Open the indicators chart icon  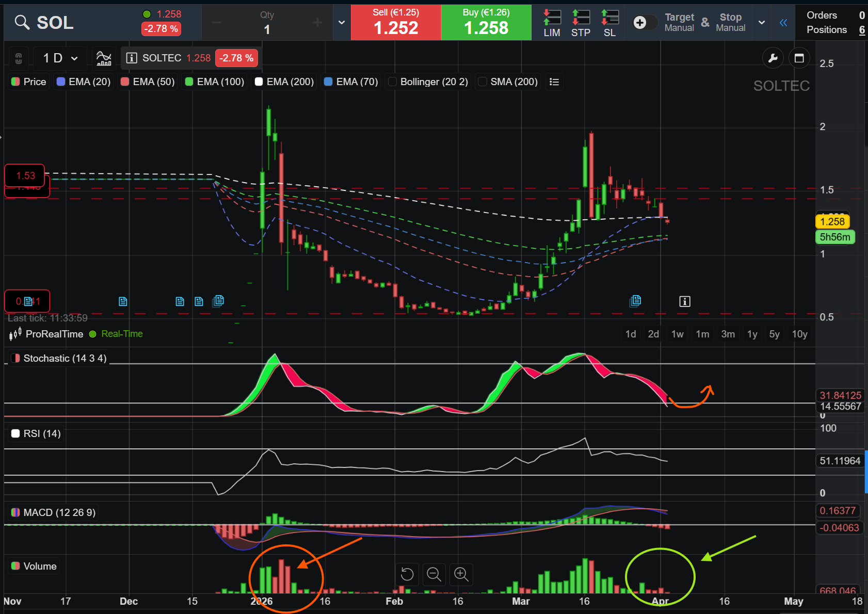point(104,58)
